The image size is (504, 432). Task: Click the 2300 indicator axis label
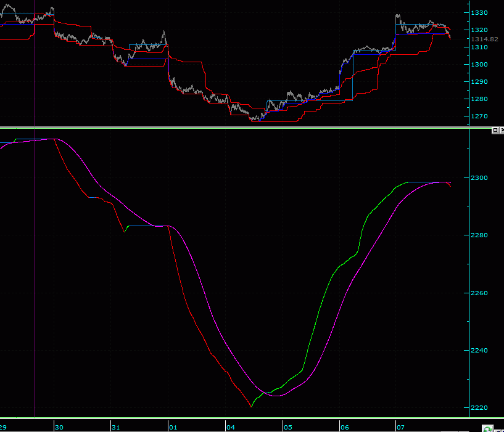tap(479, 178)
